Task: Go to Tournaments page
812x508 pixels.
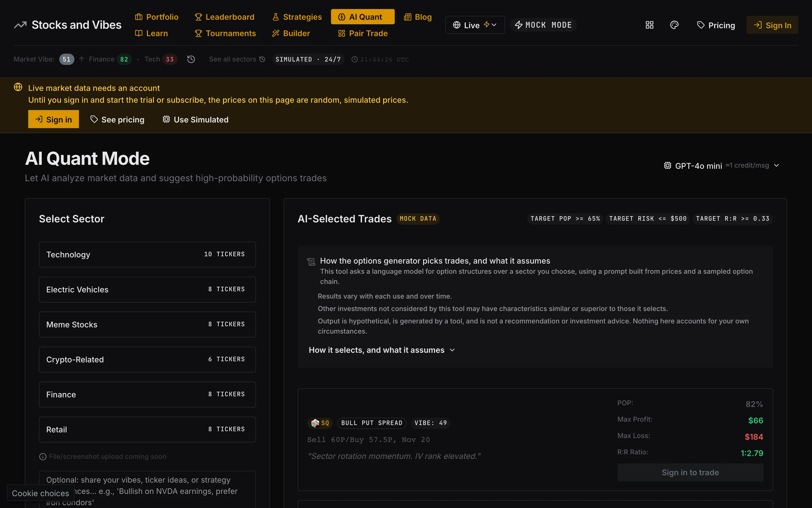Action: 225,33
